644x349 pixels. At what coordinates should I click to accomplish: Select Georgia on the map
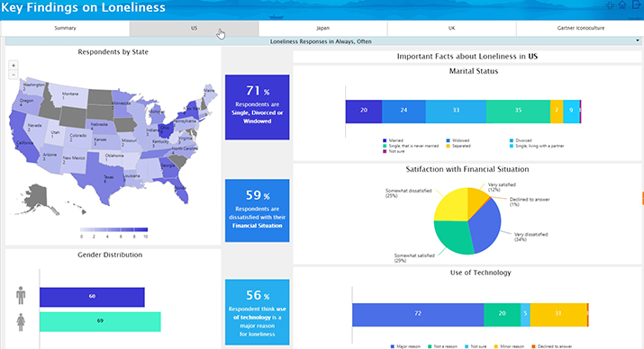[168, 167]
